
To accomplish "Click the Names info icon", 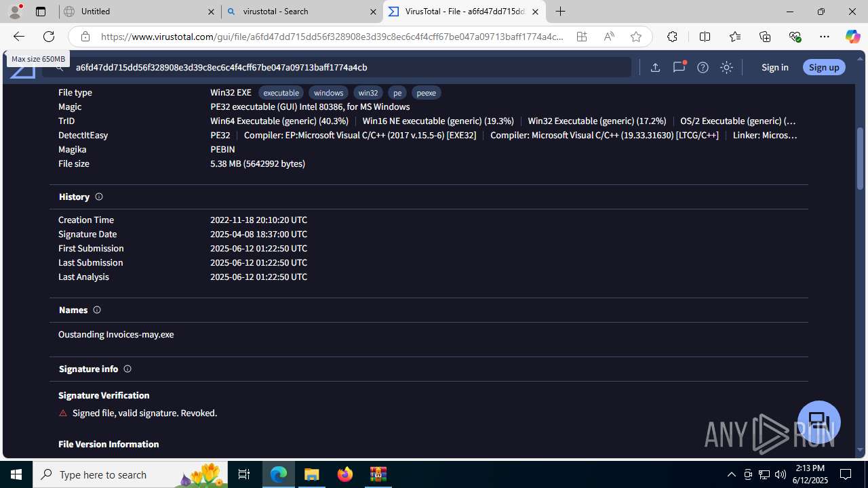I will (x=97, y=310).
